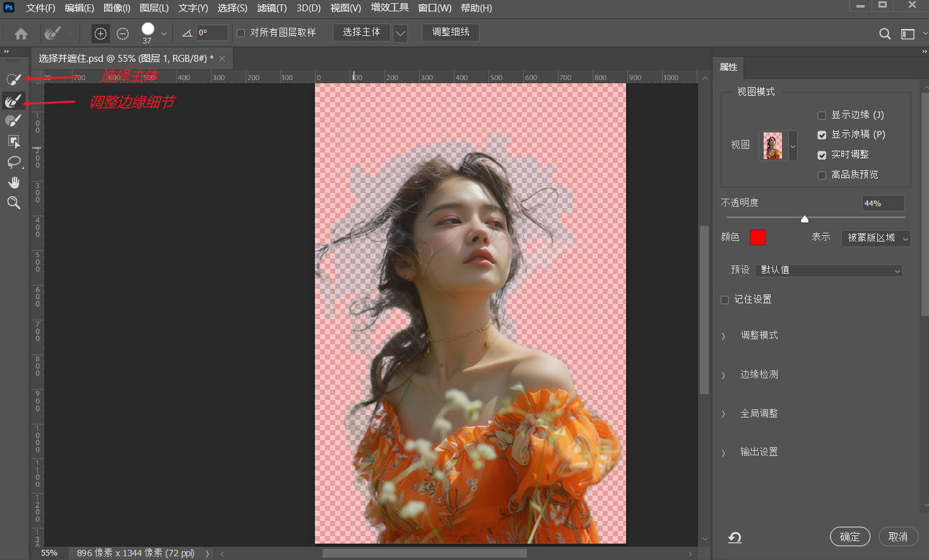Select the Brush tool in left toolbar
The height and width of the screenshot is (560, 929).
13,120
